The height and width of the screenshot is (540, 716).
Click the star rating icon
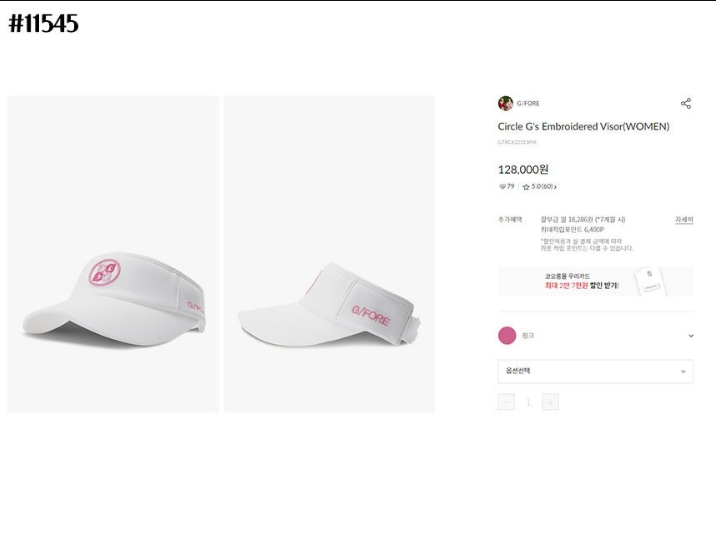click(526, 187)
